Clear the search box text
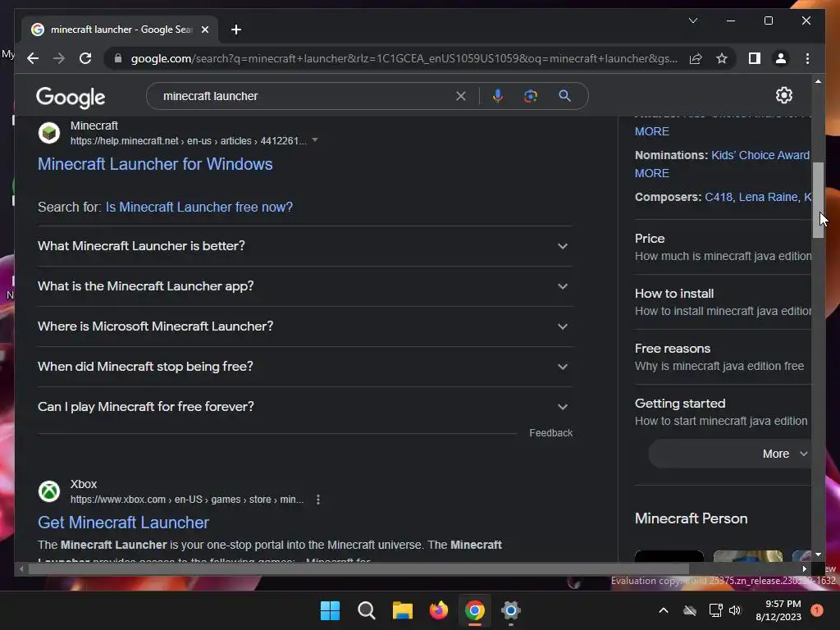 coord(460,97)
